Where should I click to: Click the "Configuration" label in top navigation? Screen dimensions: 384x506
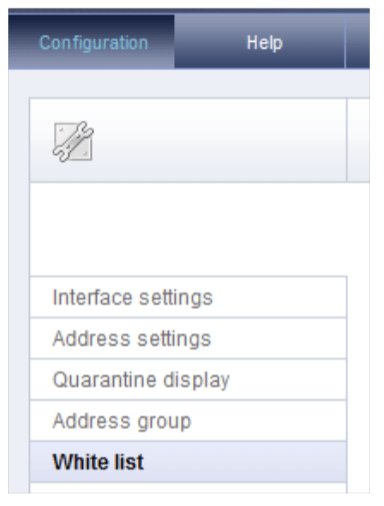(94, 43)
